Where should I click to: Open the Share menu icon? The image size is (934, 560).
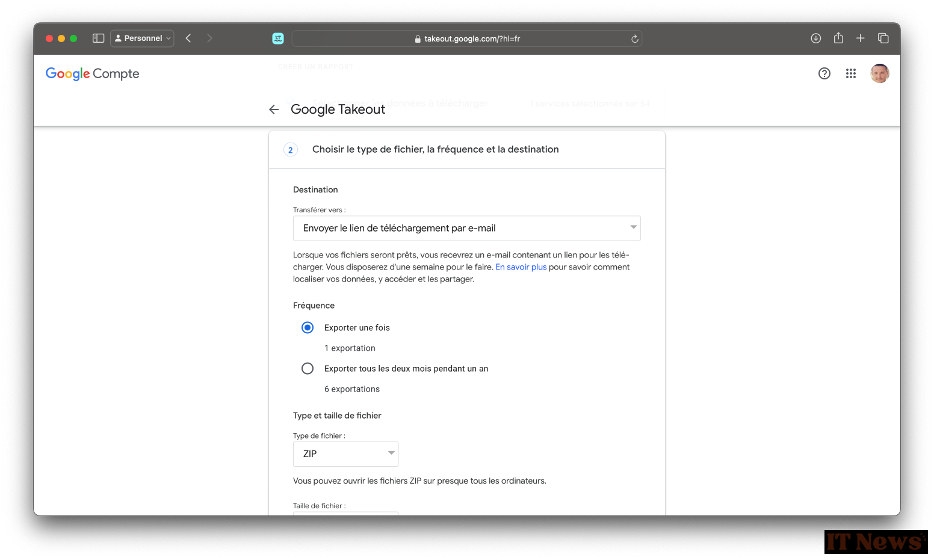click(x=838, y=38)
